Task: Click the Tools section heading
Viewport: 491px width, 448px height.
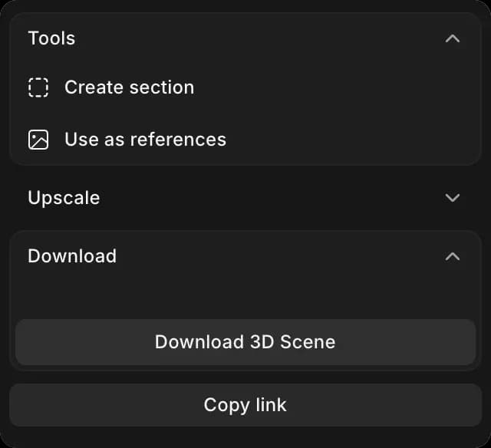Action: coord(51,38)
